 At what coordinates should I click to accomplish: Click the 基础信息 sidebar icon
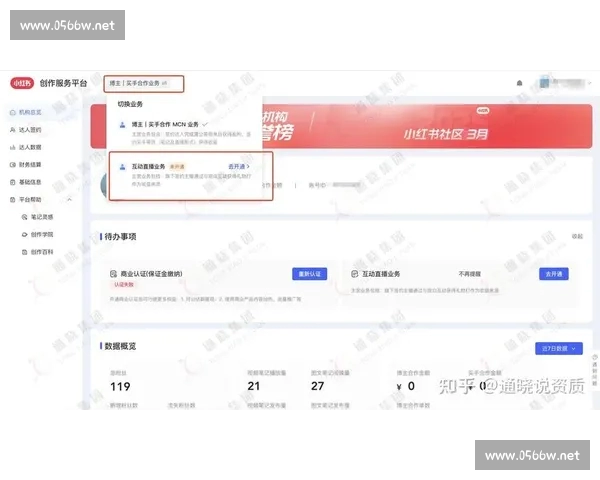tap(13, 182)
